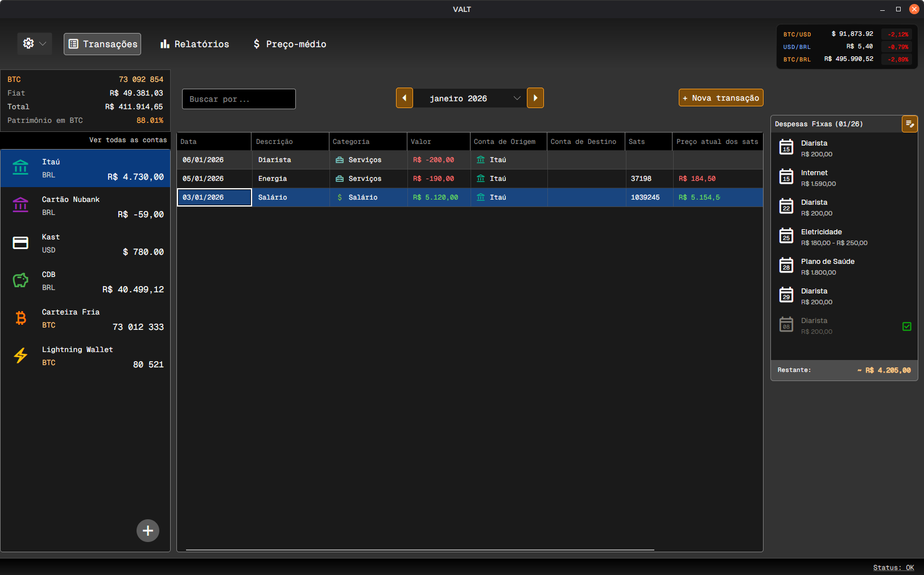924x575 pixels.
Task: Go to the previous month arrow
Action: (x=405, y=98)
